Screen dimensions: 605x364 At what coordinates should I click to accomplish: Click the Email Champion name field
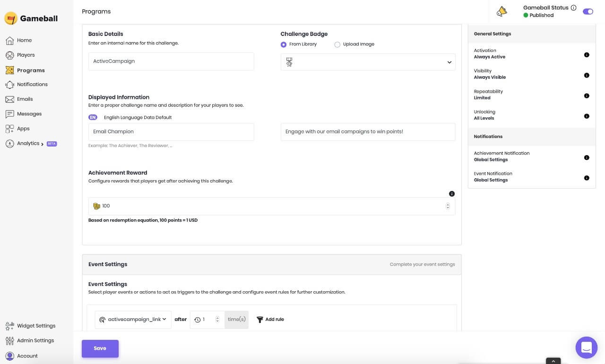coord(171,132)
